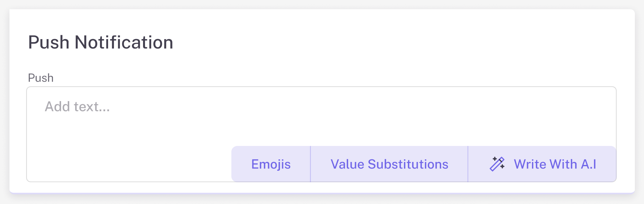Click the divider between Emojis and Value Substitutions

point(310,164)
